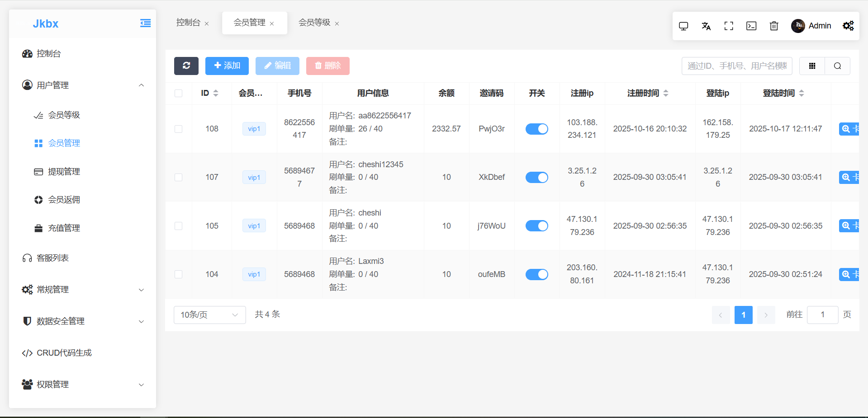This screenshot has height=418, width=868.
Task: Open the language translation icon
Action: (706, 26)
